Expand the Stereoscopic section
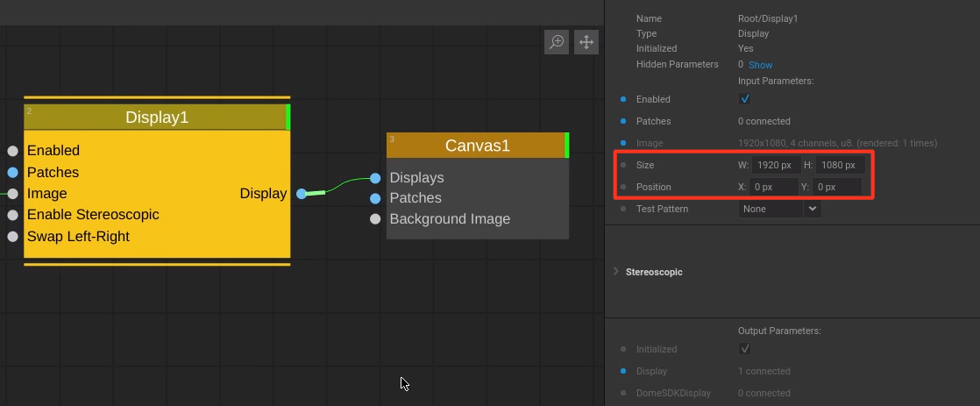Image resolution: width=980 pixels, height=406 pixels. click(616, 272)
